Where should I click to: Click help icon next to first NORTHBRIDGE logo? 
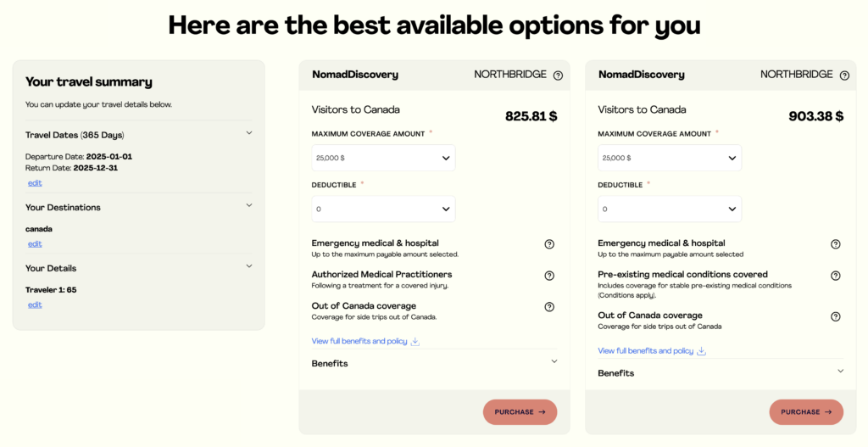[558, 75]
